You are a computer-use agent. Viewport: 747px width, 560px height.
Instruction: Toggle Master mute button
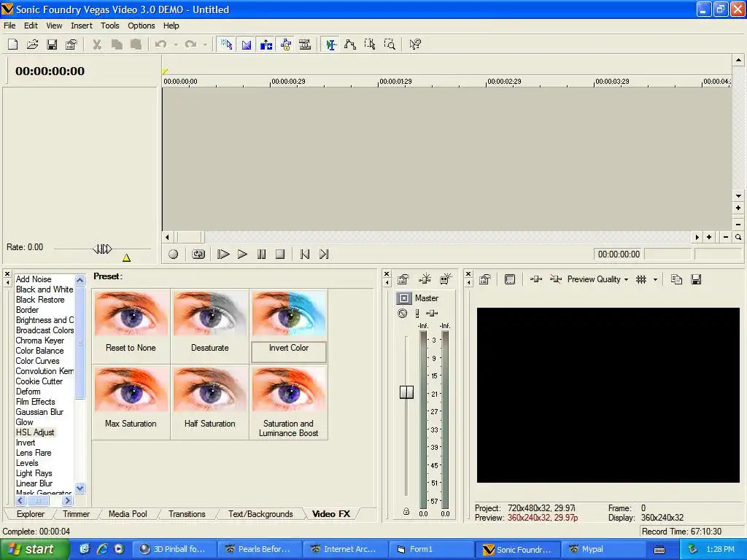(x=403, y=314)
